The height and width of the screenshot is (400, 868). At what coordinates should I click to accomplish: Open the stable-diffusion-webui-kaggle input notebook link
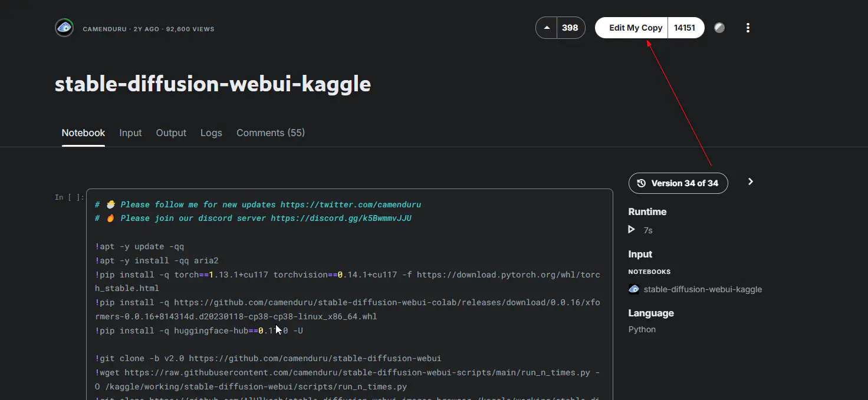[x=703, y=289]
